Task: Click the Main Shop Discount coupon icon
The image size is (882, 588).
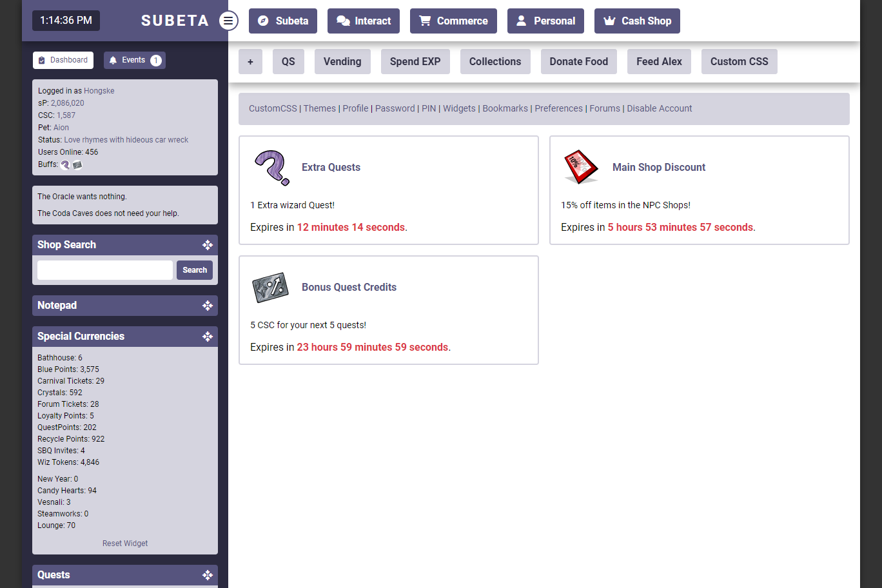Action: tap(580, 167)
